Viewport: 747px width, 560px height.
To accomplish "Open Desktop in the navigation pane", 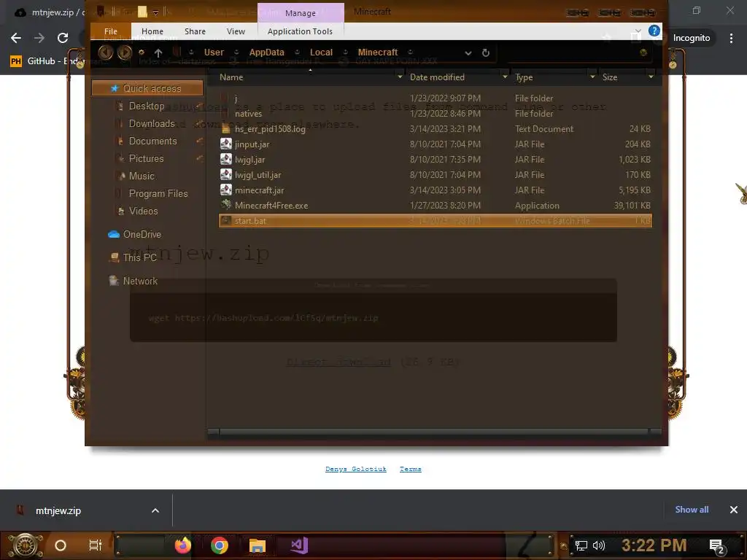I will pyautogui.click(x=146, y=106).
